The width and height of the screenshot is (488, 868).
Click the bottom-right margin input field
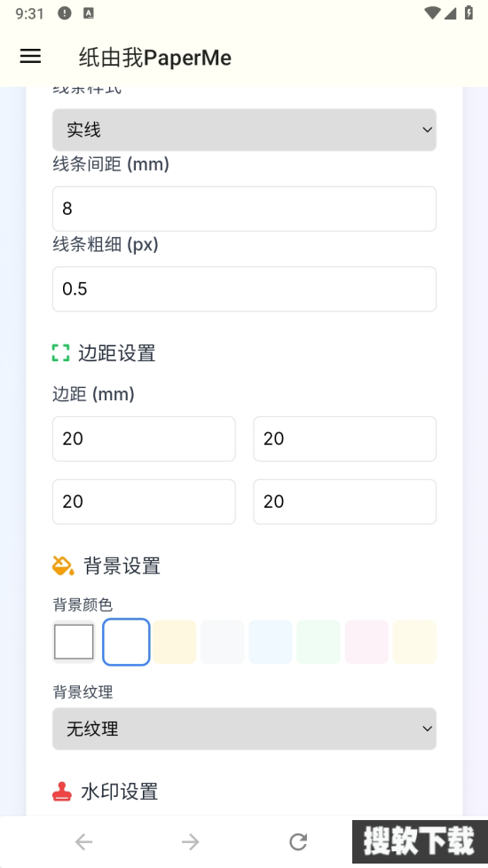click(344, 501)
